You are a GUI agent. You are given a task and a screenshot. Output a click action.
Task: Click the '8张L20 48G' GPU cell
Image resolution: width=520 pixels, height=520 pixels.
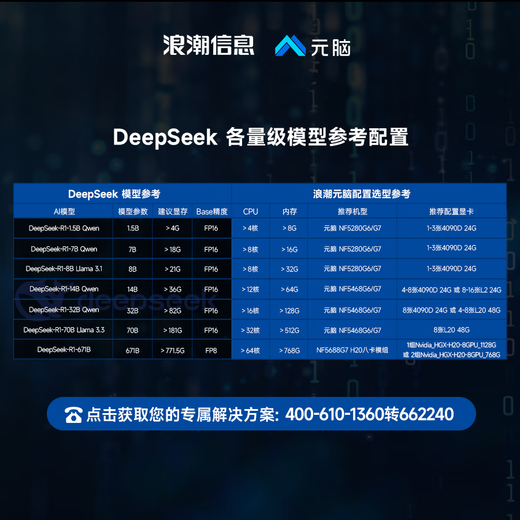[x=451, y=330]
